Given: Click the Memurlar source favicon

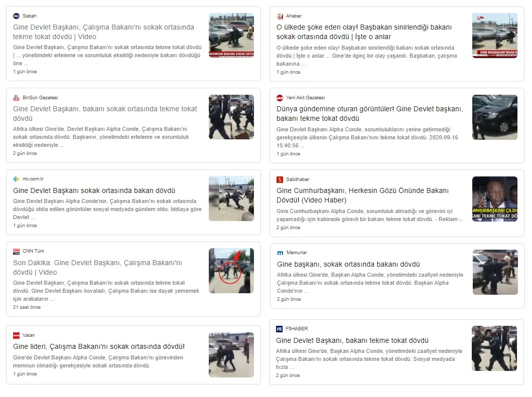Looking at the screenshot, I should click(280, 253).
